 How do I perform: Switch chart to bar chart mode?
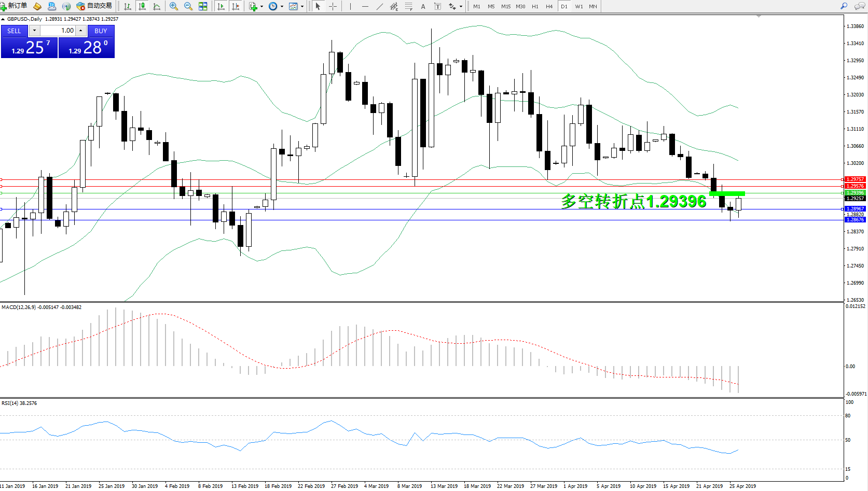pos(128,6)
